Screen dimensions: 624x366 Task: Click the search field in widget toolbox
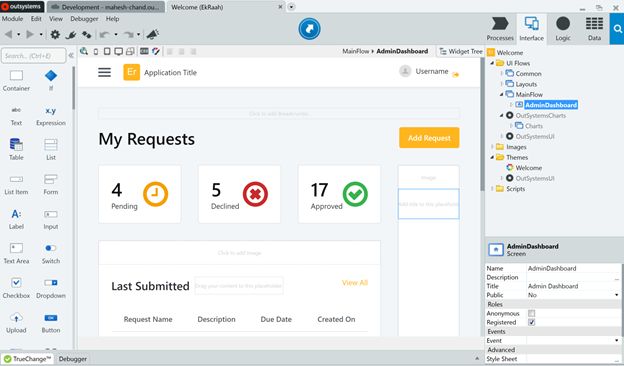(33, 56)
